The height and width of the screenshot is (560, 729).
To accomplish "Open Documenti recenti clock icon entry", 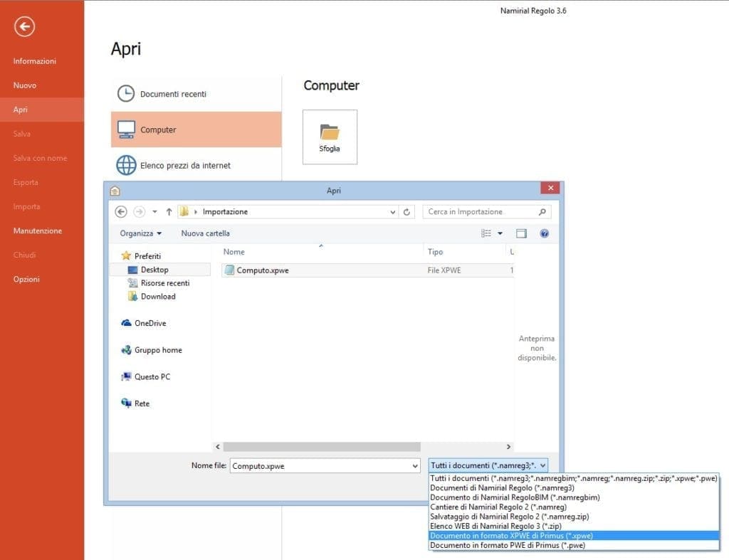I will (196, 94).
